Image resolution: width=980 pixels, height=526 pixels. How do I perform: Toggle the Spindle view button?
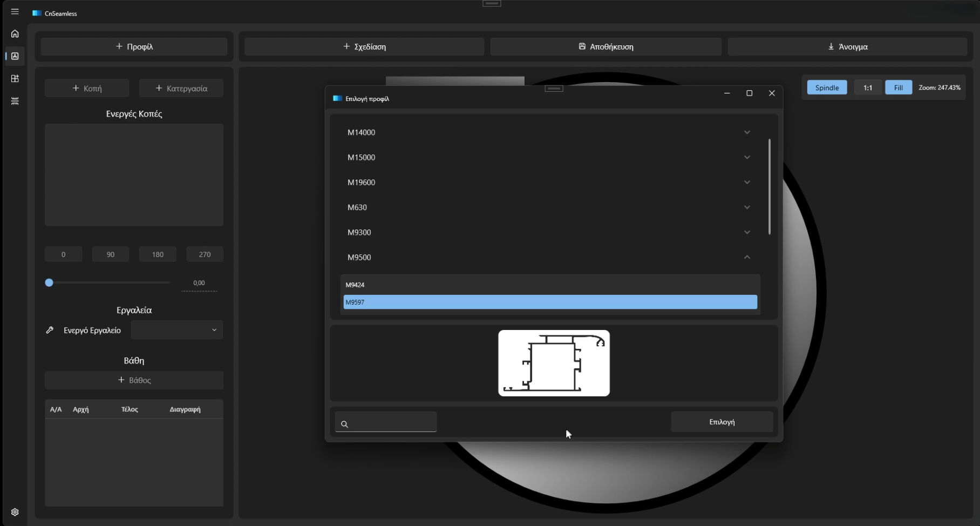pyautogui.click(x=827, y=87)
